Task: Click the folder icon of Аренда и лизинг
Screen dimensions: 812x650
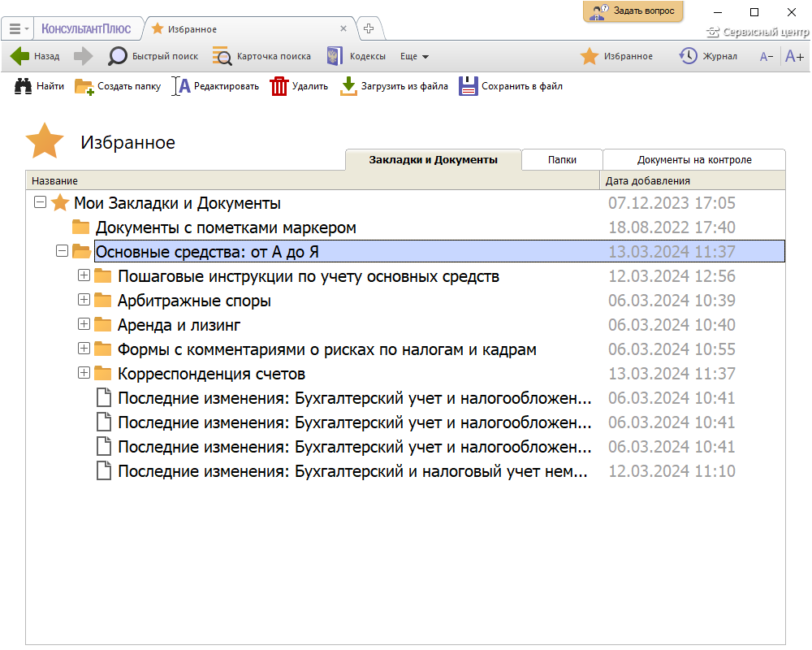Action: [102, 324]
